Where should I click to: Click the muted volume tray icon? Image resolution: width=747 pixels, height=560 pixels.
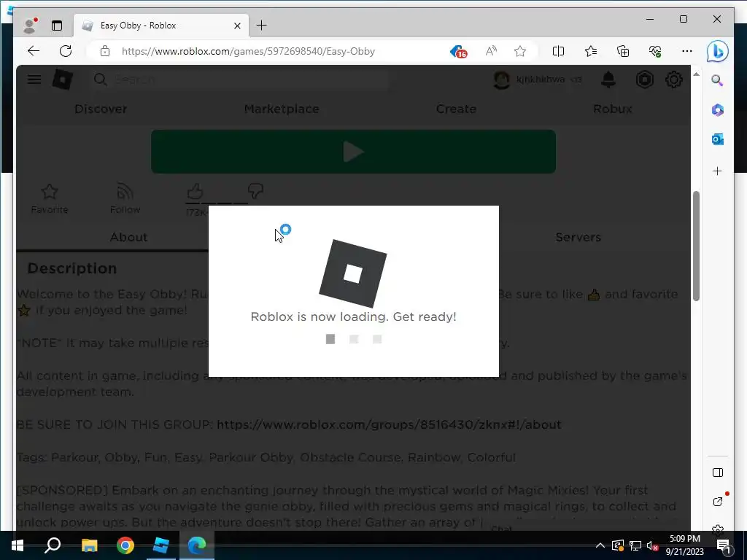click(653, 545)
